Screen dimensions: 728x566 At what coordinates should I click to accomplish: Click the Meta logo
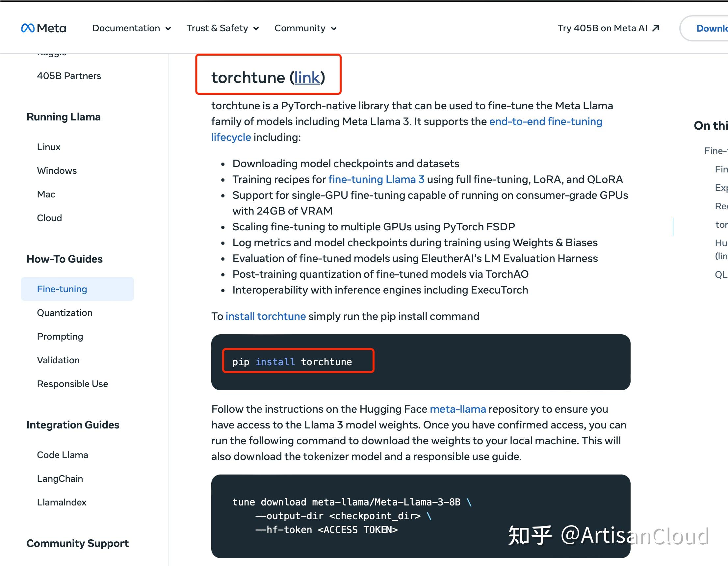tap(43, 28)
